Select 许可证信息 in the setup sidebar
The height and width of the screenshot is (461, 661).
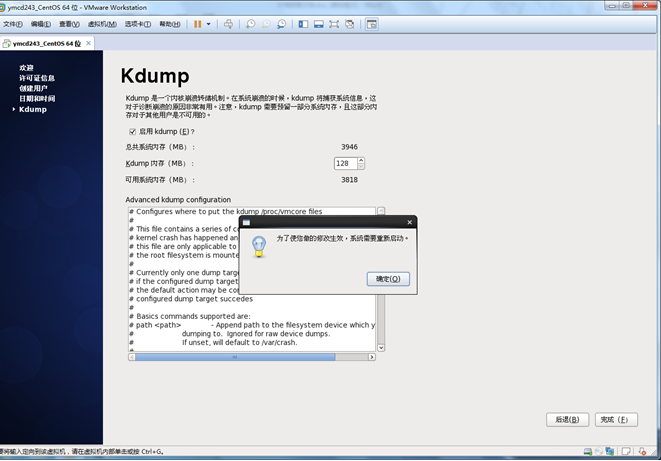click(37, 78)
